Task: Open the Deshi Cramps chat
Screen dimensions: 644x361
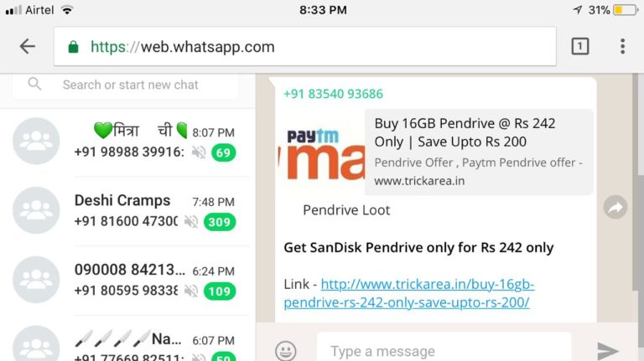Action: point(127,211)
